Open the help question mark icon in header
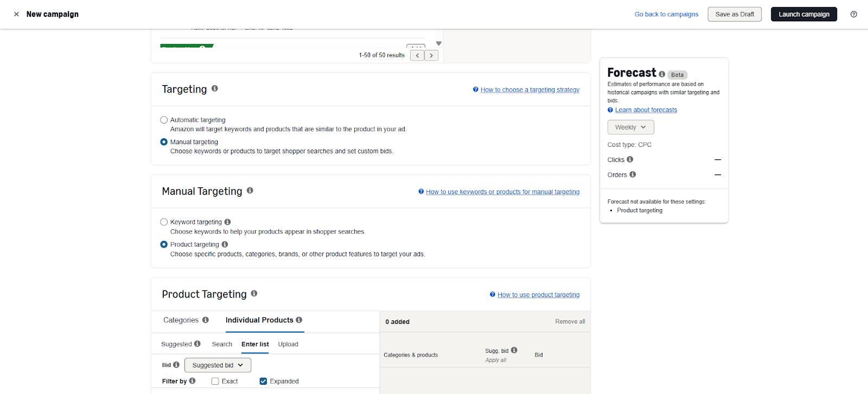The image size is (868, 394). pos(854,14)
